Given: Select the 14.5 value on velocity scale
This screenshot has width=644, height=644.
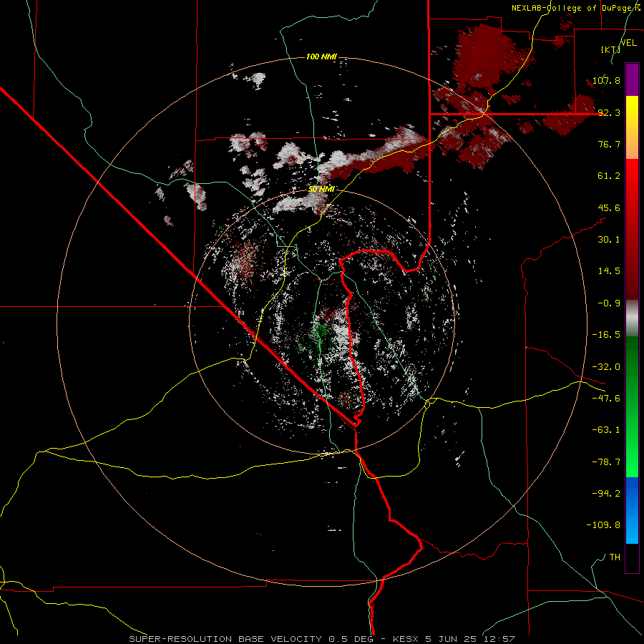Looking at the screenshot, I should click(x=609, y=271).
